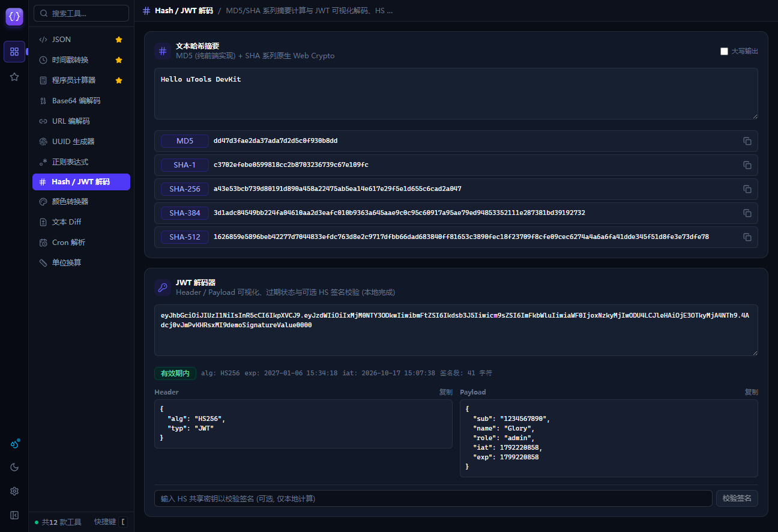Screen dimensions: 778x532
Task: Click the 有效期内 status badge
Action: (175, 373)
